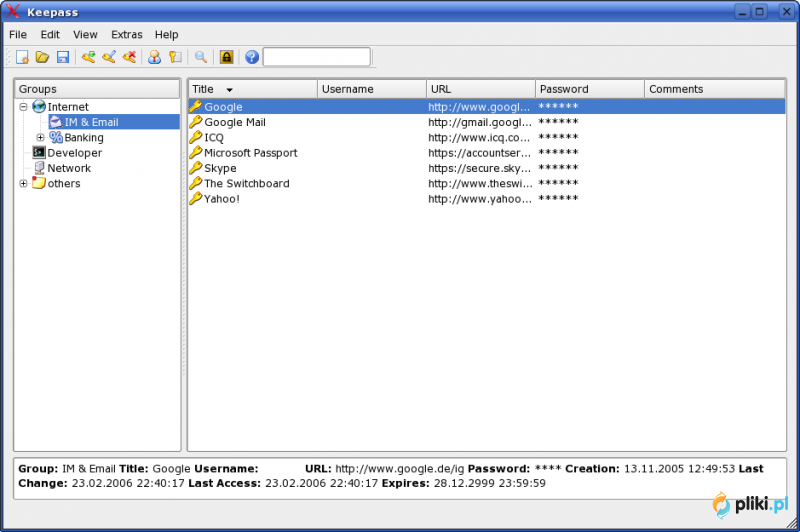Select the Google Mail entry title

(235, 122)
